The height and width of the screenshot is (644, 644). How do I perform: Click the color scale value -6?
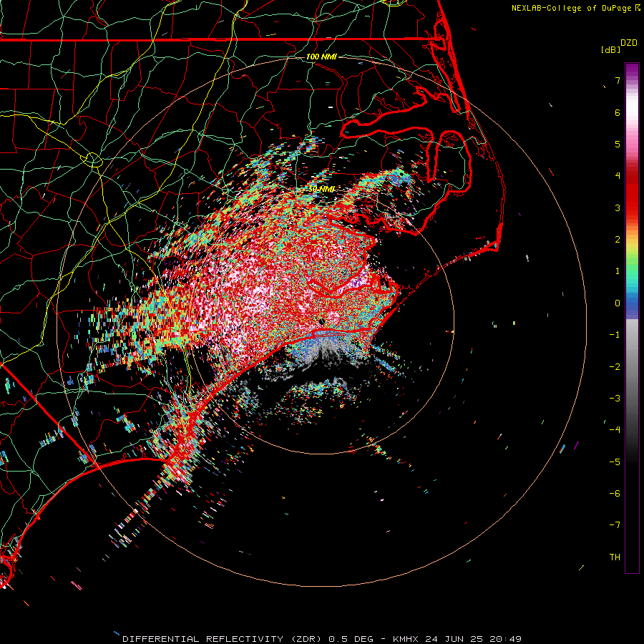615,494
